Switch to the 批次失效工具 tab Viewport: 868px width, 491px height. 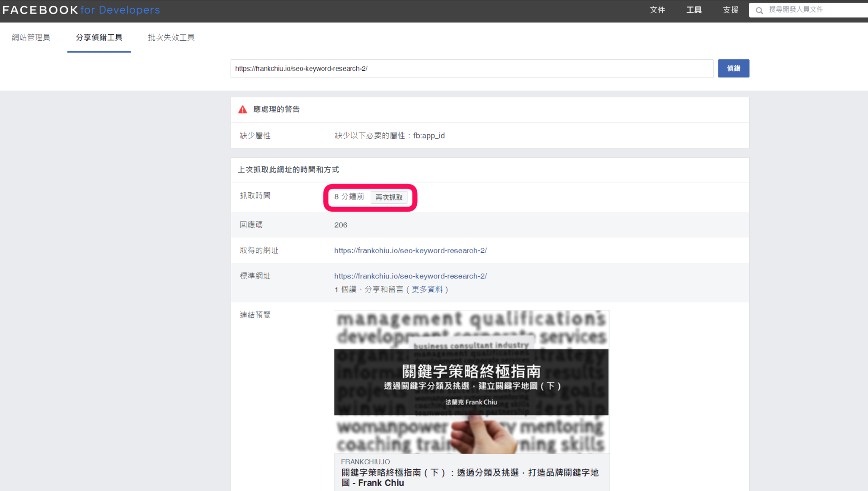point(171,38)
